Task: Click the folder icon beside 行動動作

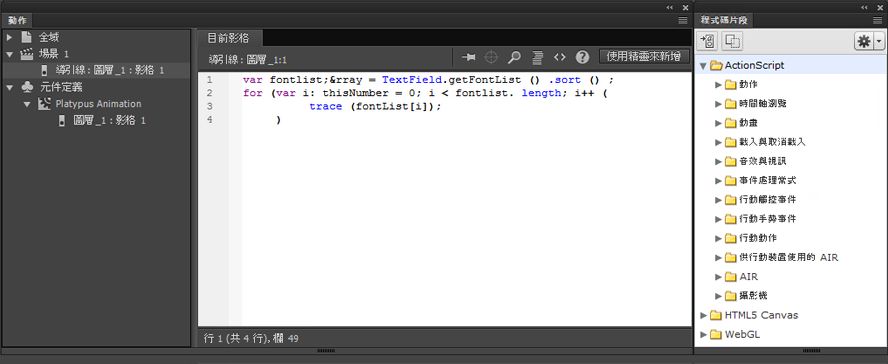Action: (x=731, y=238)
